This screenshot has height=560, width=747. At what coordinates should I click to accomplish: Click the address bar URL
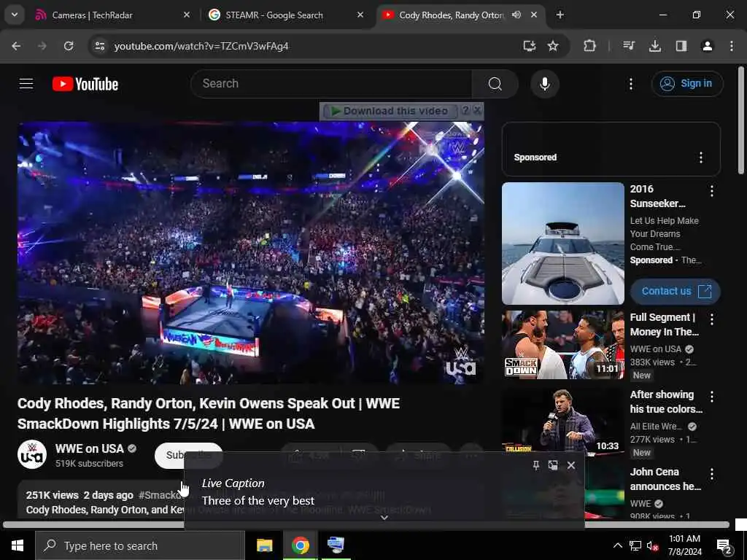pos(201,46)
